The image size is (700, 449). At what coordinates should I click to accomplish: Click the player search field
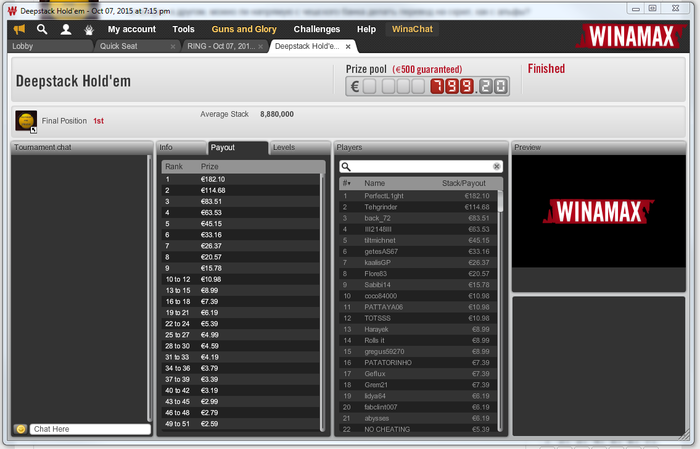tap(421, 166)
